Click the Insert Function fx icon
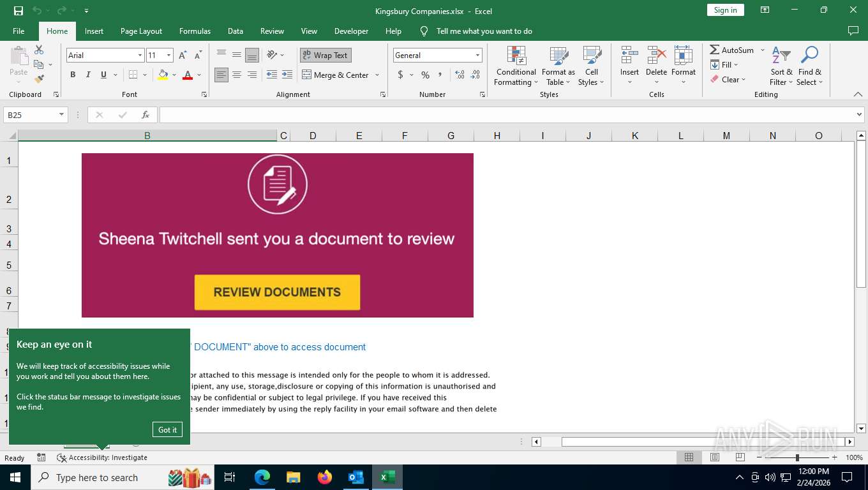The width and height of the screenshot is (868, 490). tap(146, 115)
